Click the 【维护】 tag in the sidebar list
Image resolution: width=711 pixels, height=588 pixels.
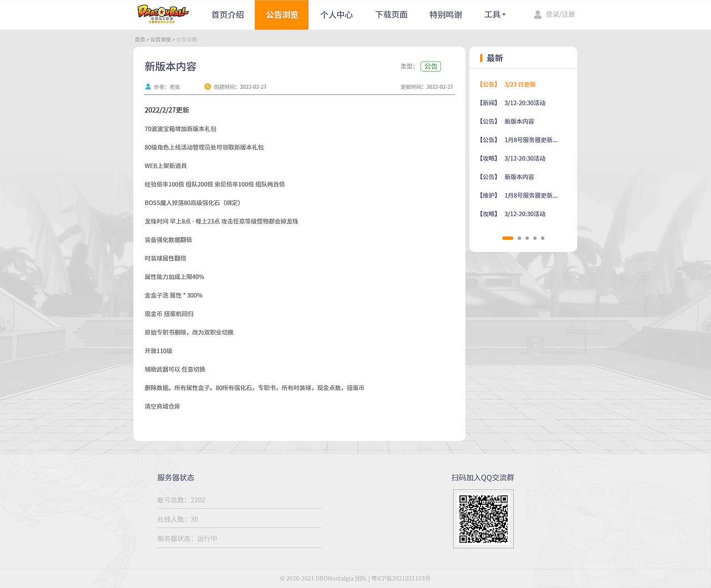pos(488,195)
